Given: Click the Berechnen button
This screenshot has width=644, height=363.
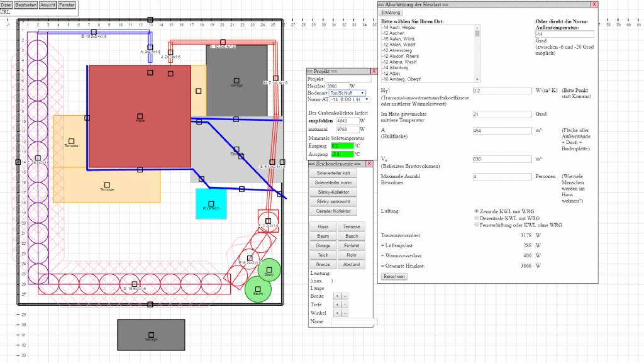Looking at the screenshot, I should [x=394, y=276].
